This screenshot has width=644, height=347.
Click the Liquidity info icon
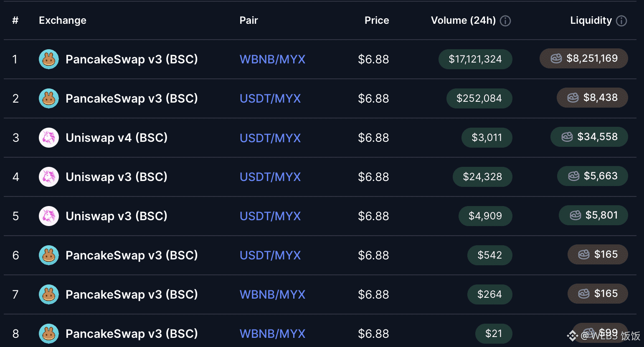[x=621, y=21]
